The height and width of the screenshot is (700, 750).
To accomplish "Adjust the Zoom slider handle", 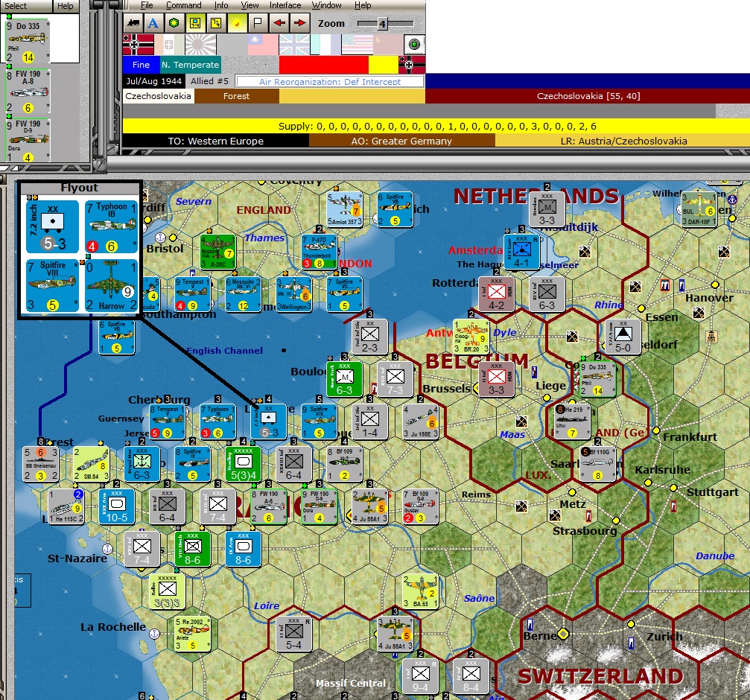I will click(382, 23).
